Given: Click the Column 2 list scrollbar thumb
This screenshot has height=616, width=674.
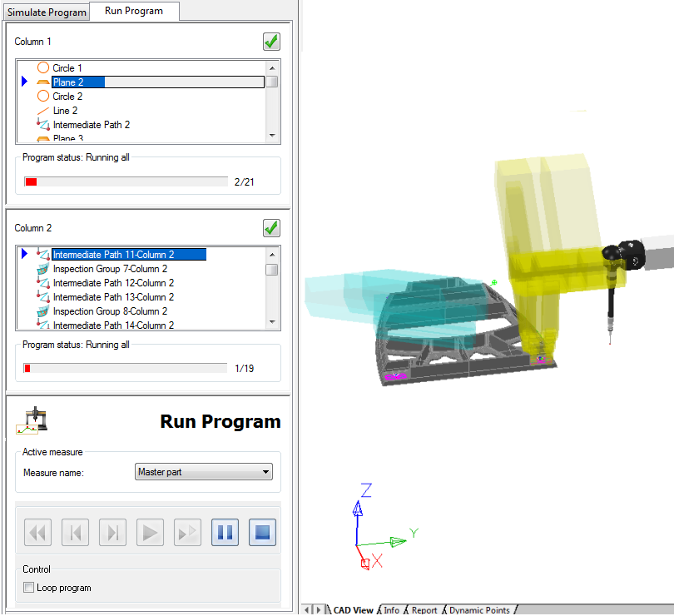Looking at the screenshot, I should tap(271, 270).
